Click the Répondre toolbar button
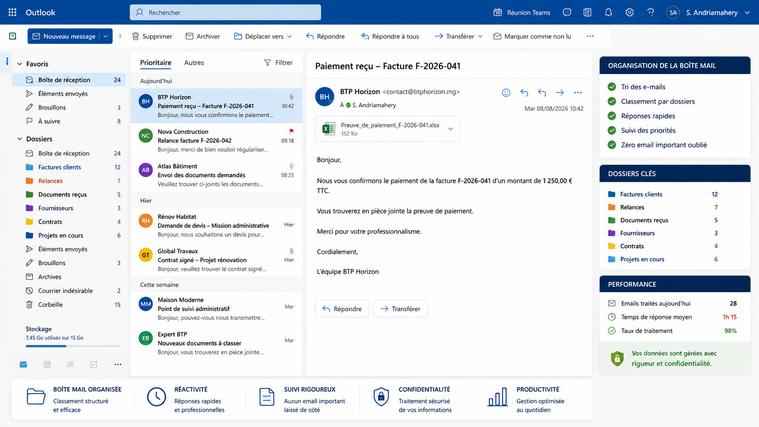 point(325,36)
